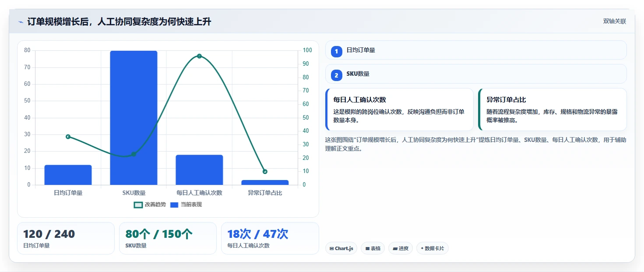Click the Chart.js tag icon
The width and height of the screenshot is (644, 272).
[331, 249]
